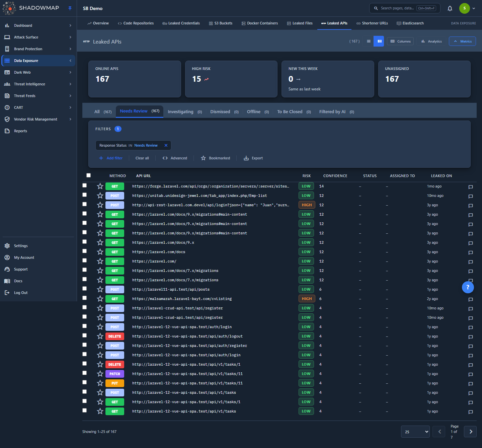Click the Add filter button

pyautogui.click(x=111, y=158)
